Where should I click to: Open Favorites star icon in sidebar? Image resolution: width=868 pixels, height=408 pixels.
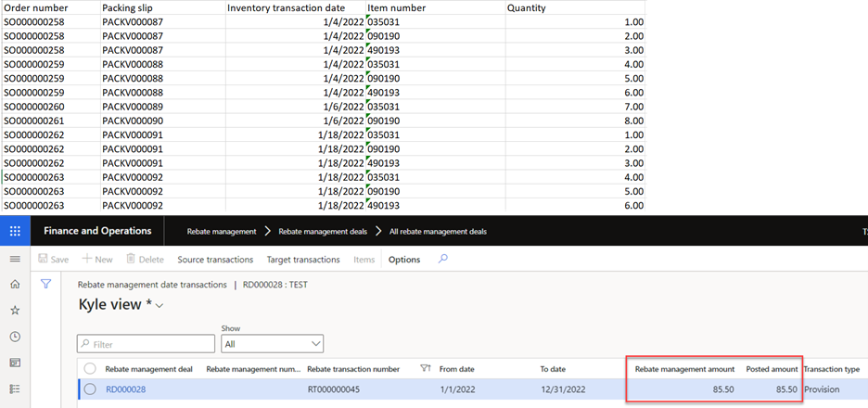click(15, 311)
